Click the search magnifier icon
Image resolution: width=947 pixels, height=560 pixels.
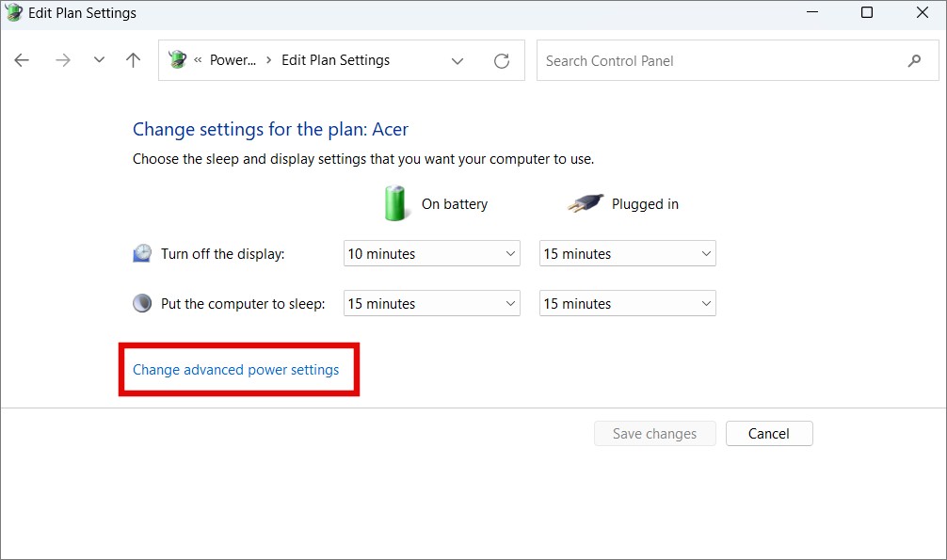[914, 60]
